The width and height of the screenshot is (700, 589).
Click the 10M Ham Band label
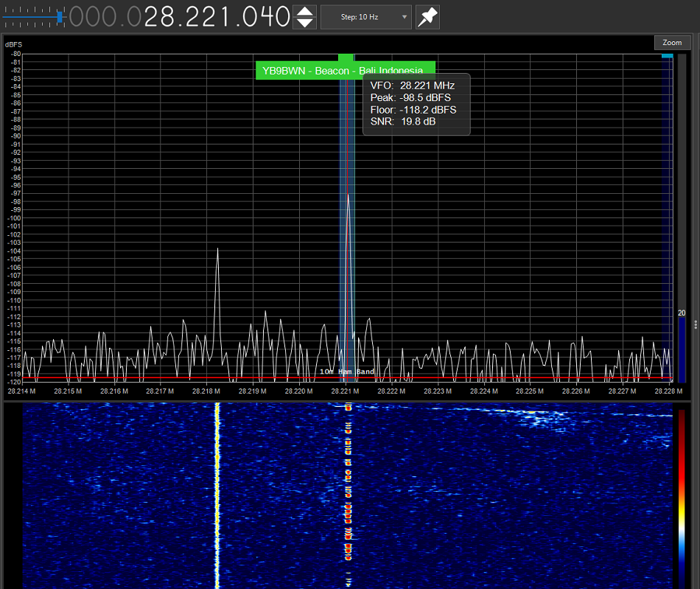(x=346, y=372)
